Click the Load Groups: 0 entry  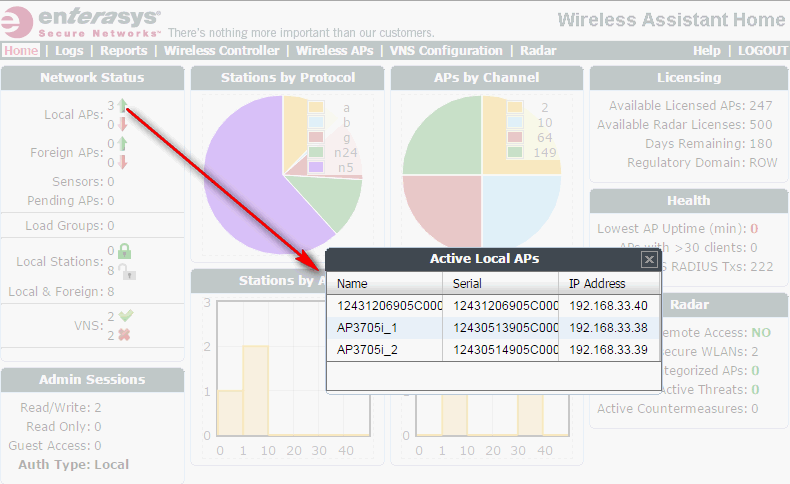70,226
